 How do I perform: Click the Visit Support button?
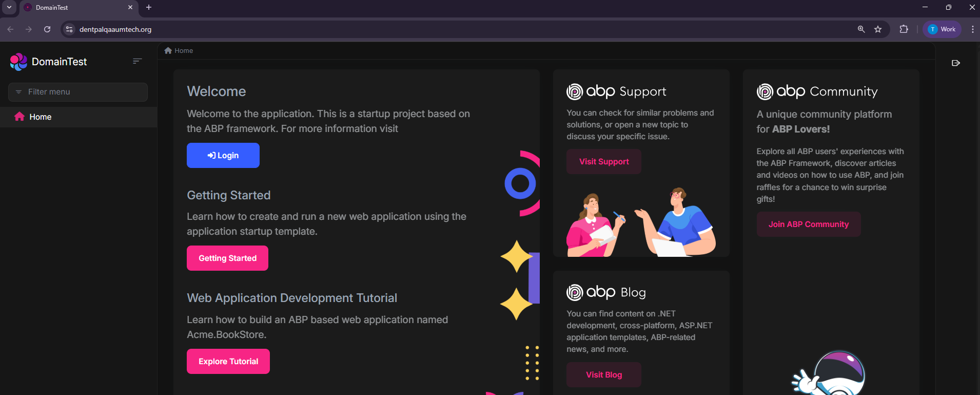point(604,162)
